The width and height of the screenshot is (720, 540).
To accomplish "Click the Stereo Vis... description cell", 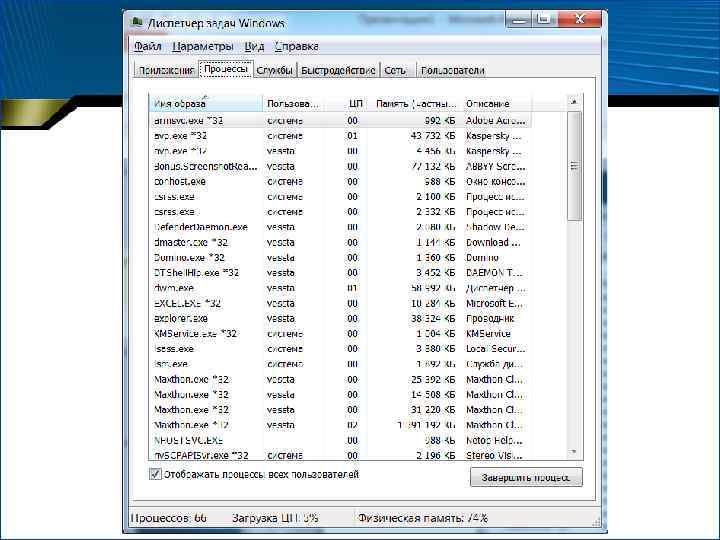I will 494,455.
